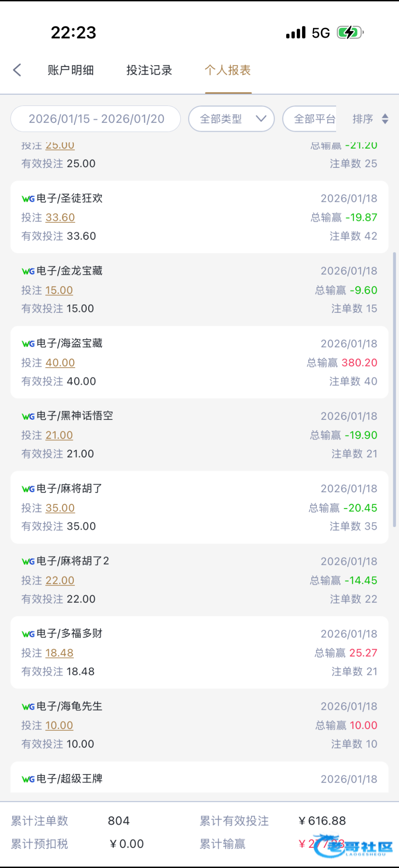Click the vertical scrollbar on right edge
This screenshot has width=399, height=868.
click(x=394, y=390)
